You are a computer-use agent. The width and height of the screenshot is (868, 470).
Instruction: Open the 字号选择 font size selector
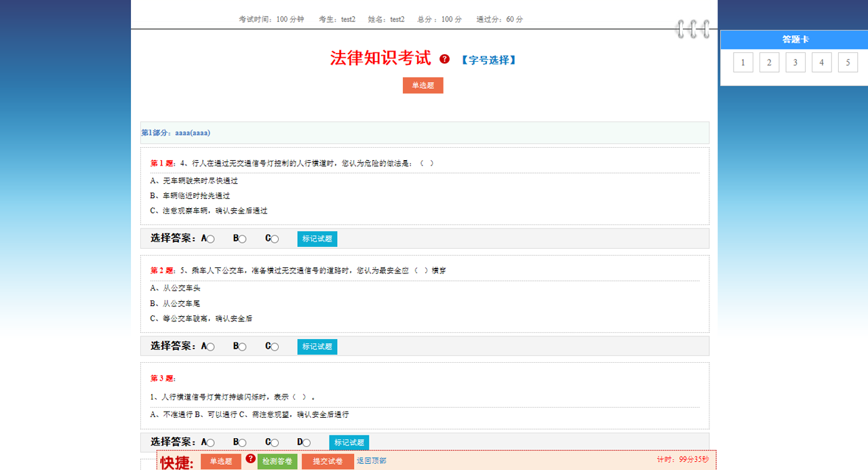click(x=488, y=60)
